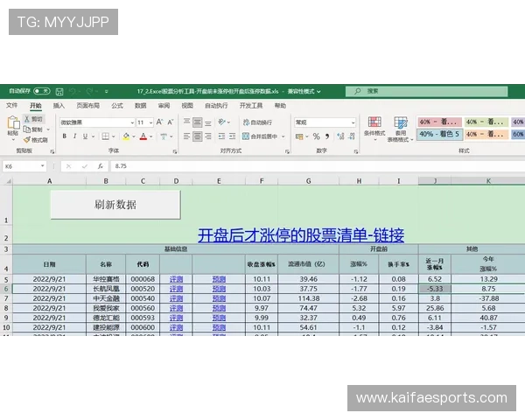Open the font name dropdown
525x420 pixels.
pyautogui.click(x=132, y=122)
